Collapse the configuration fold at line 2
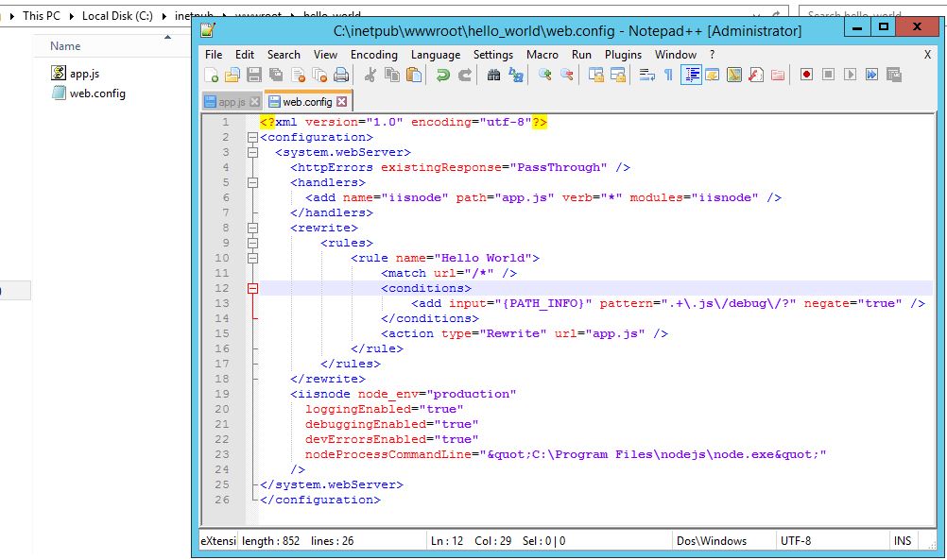 coord(251,139)
